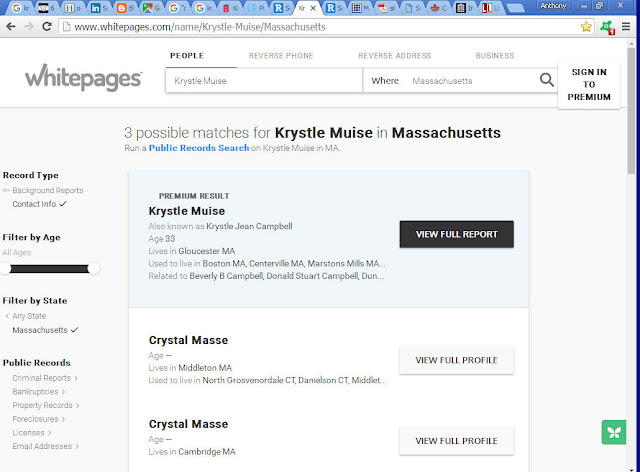The image size is (640, 472).
Task: Click the 'Age 33' text
Action: (162, 238)
